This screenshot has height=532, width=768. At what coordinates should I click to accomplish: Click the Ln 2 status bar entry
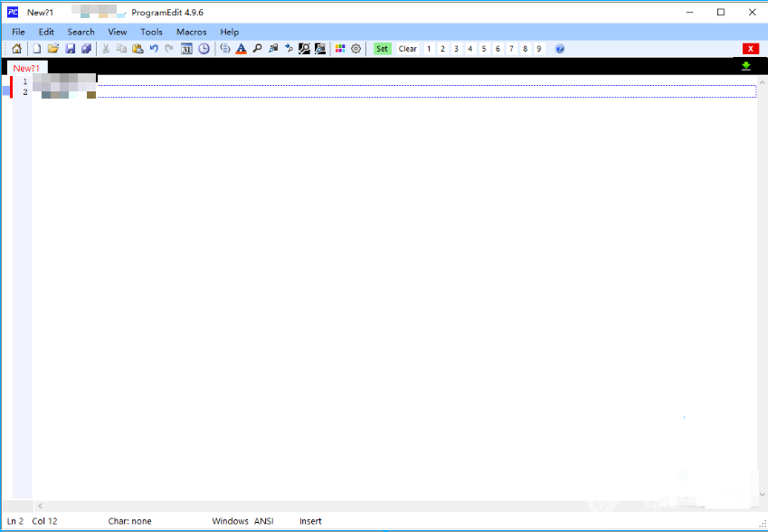[x=15, y=521]
